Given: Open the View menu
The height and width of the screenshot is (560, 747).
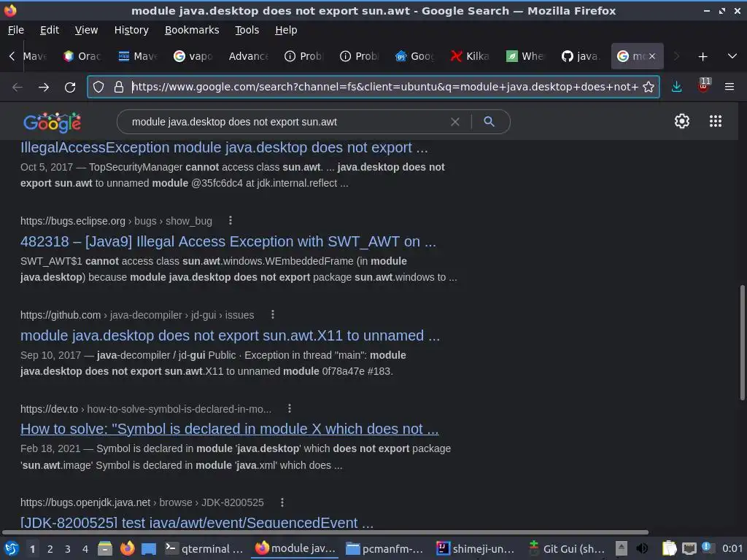Looking at the screenshot, I should coord(86,30).
